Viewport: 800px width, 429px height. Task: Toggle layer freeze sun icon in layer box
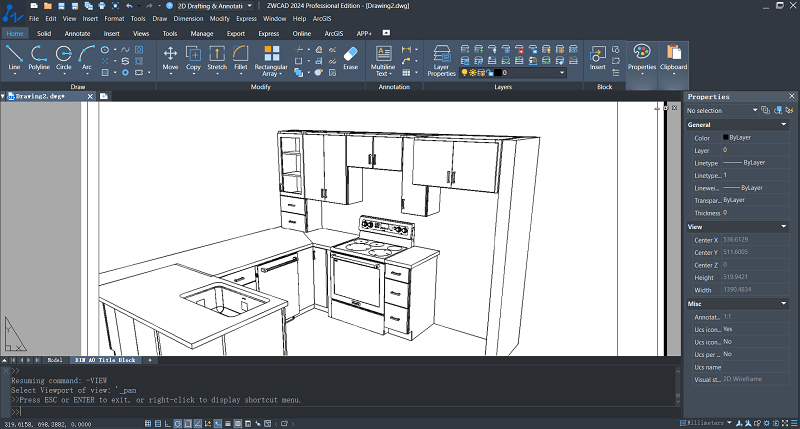click(472, 73)
